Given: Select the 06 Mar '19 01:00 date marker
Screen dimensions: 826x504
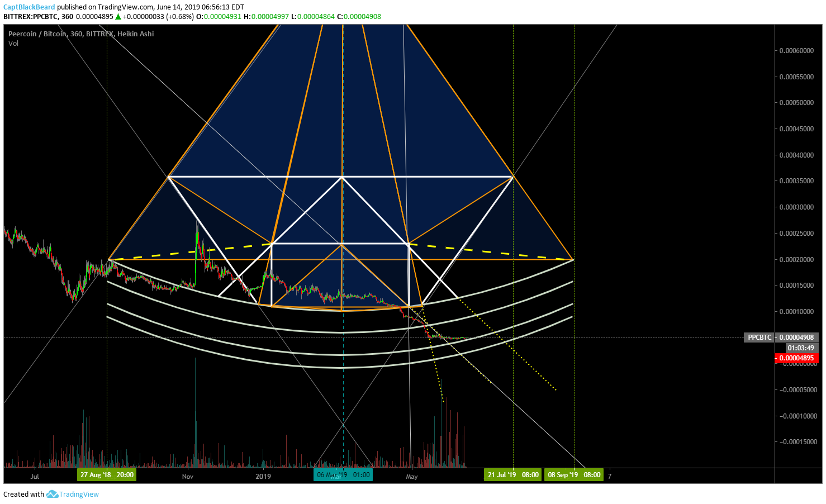Looking at the screenshot, I should 343,475.
